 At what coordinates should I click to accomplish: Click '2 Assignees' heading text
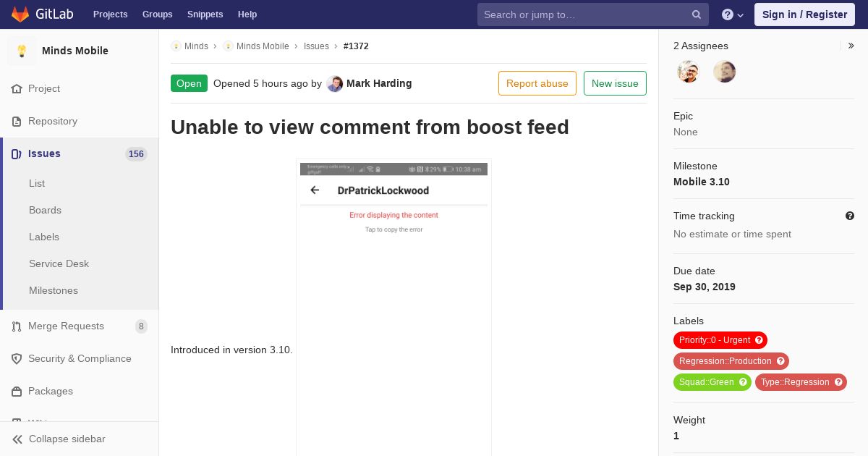click(701, 46)
